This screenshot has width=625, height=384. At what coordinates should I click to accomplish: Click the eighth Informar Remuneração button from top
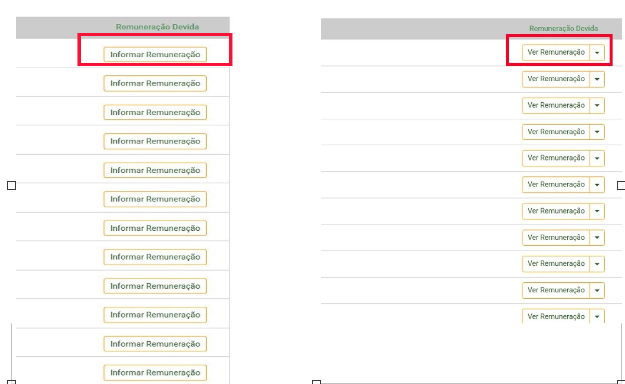click(155, 257)
